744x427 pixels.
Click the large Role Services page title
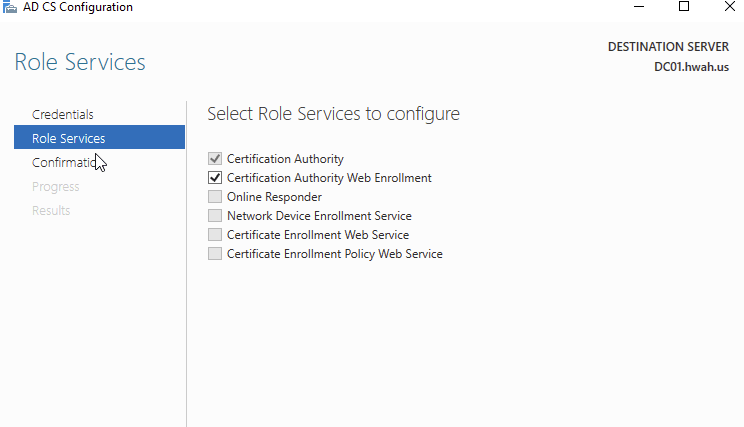pyautogui.click(x=80, y=62)
